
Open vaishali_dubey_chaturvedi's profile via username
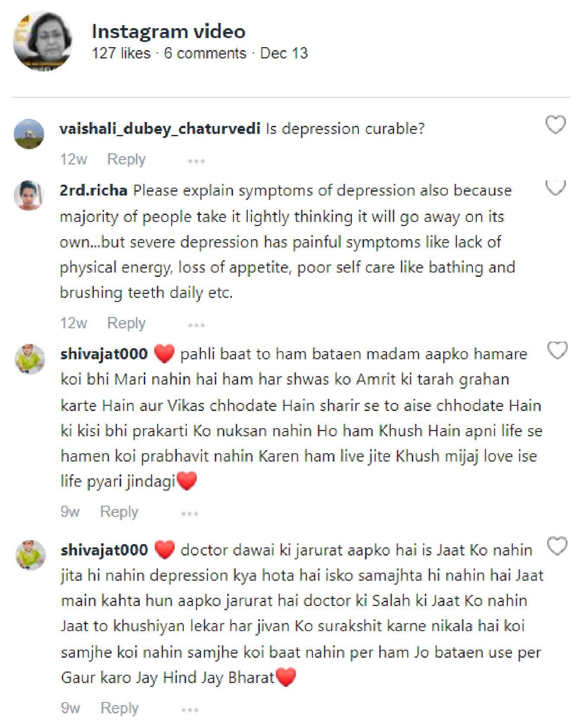click(160, 128)
